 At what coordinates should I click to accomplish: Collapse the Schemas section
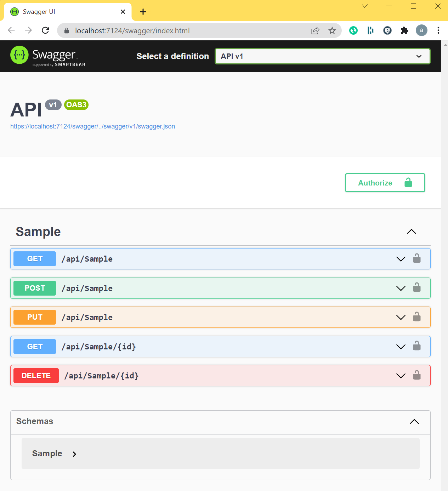click(414, 422)
